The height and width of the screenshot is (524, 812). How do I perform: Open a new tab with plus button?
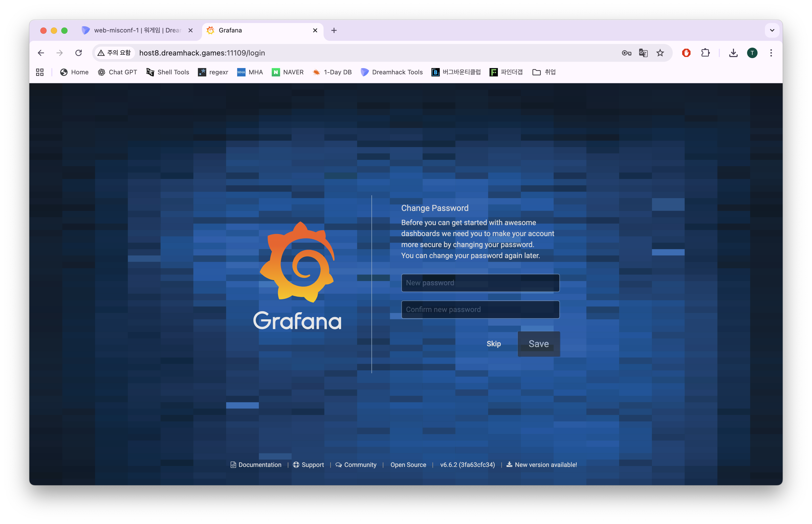334,30
